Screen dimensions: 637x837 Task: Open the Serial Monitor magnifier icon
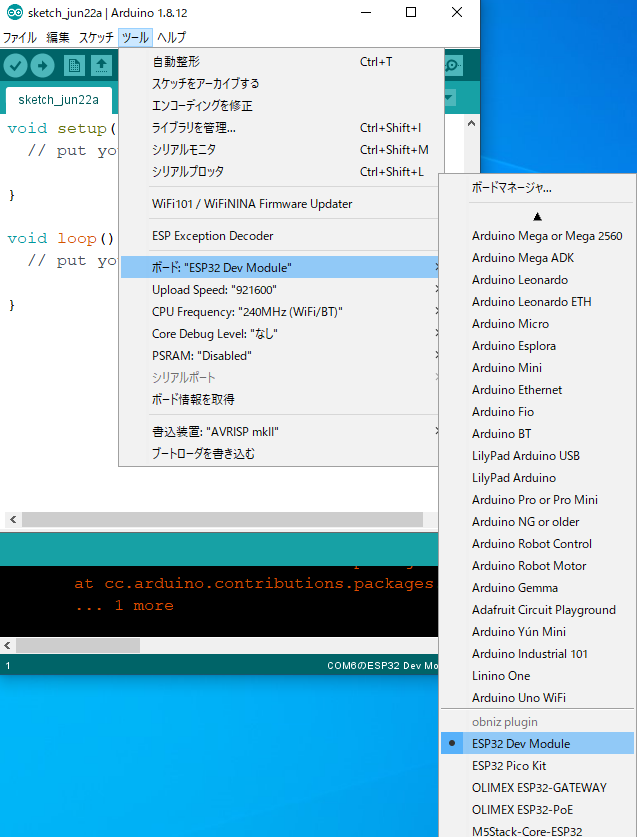coord(453,66)
